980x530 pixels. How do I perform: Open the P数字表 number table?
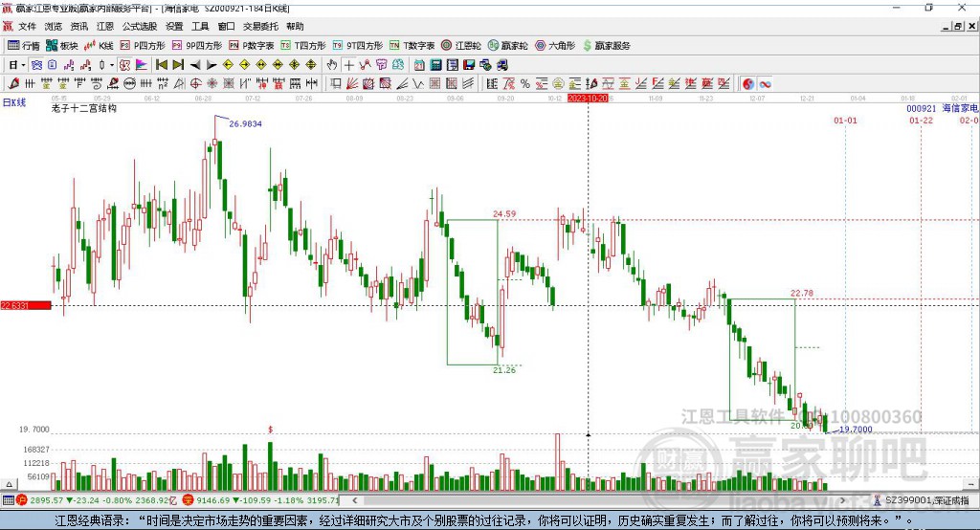tap(252, 46)
